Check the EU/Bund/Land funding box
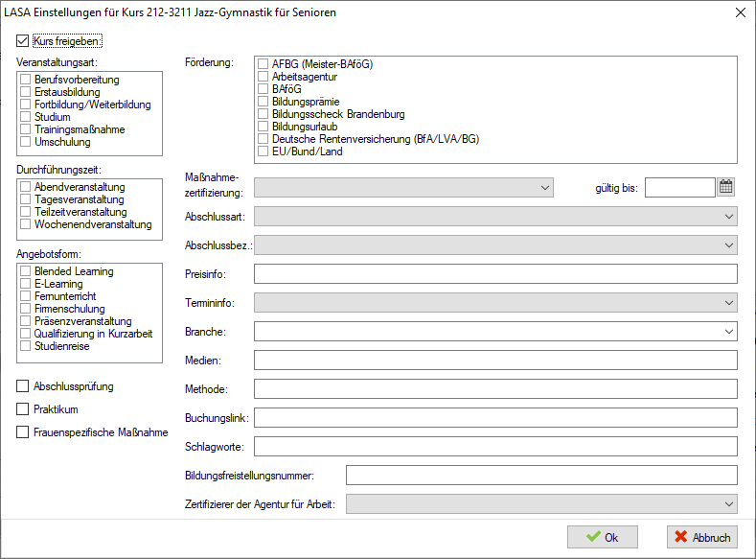Image resolution: width=756 pixels, height=559 pixels. (x=263, y=151)
